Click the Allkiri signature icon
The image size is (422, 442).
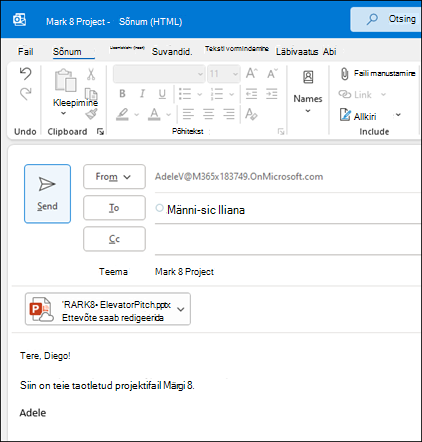(345, 115)
